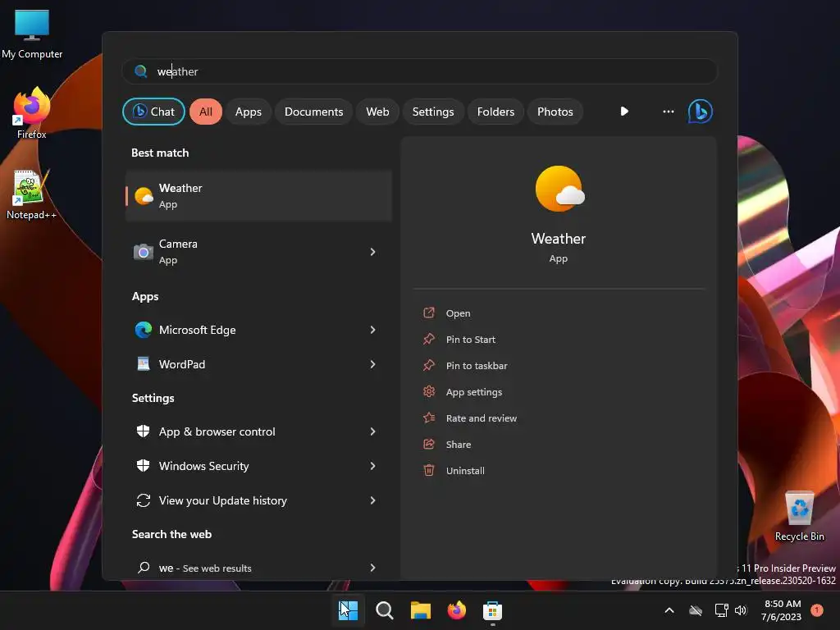This screenshot has width=840, height=630.
Task: Expand the Camera result chevron
Action: coord(373,252)
